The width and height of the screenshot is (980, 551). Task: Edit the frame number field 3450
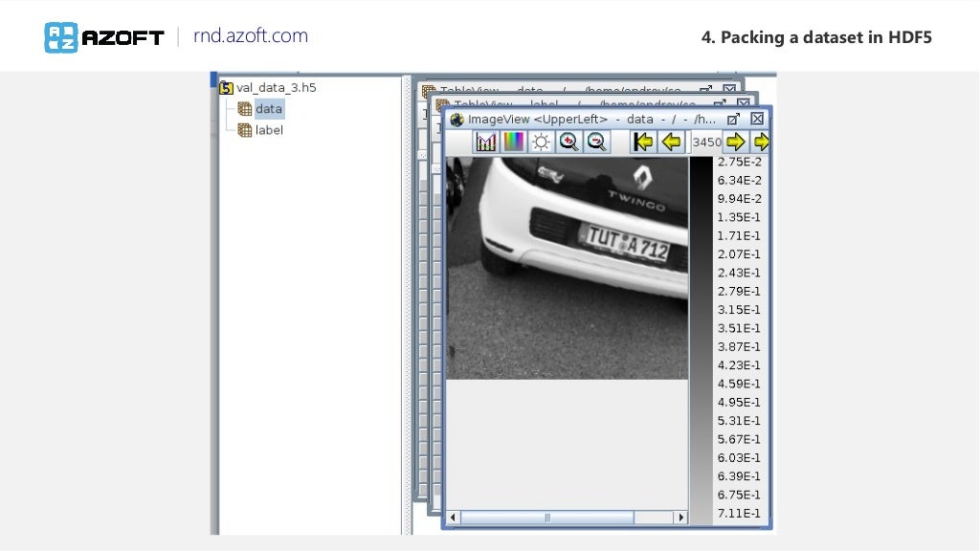pos(707,143)
